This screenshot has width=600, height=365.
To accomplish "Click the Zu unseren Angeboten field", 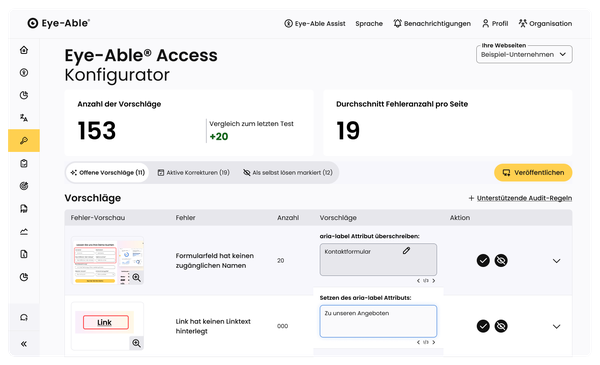I will (x=378, y=321).
